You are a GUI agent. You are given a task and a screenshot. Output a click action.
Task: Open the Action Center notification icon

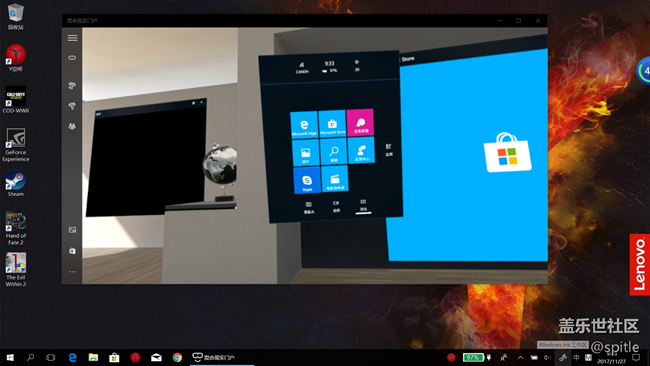pyautogui.click(x=636, y=357)
